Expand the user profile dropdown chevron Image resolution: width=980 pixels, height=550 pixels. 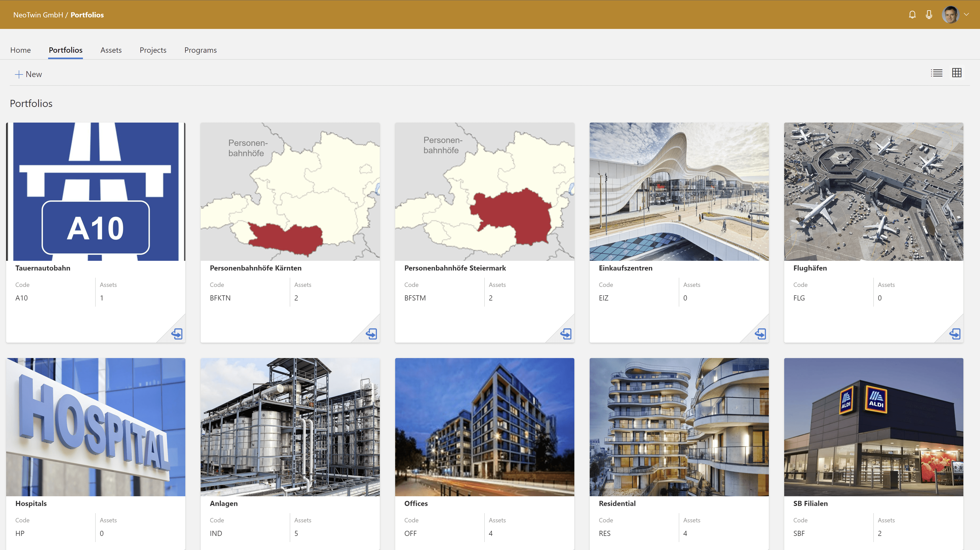(x=966, y=14)
